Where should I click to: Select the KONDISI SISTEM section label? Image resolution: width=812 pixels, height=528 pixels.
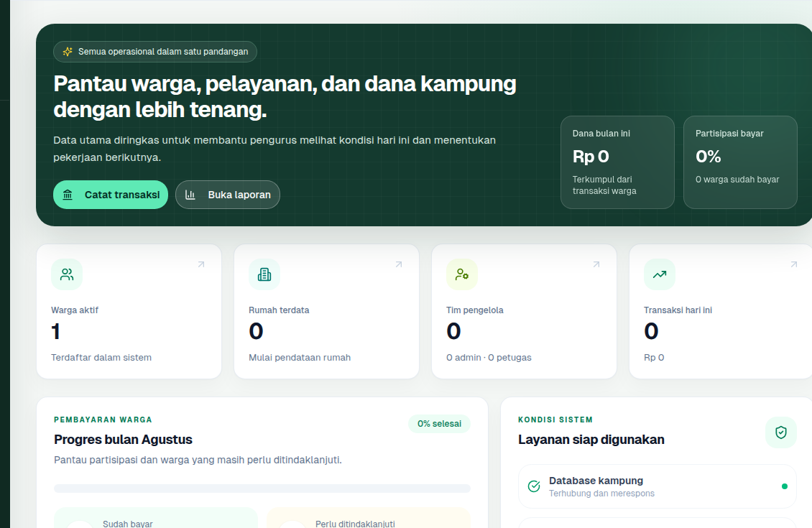(x=555, y=420)
